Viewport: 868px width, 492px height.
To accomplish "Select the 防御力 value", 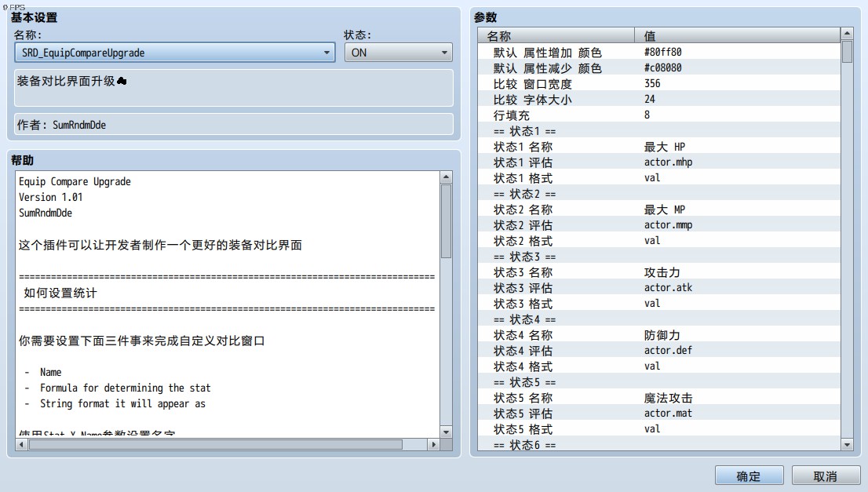I will (x=662, y=335).
